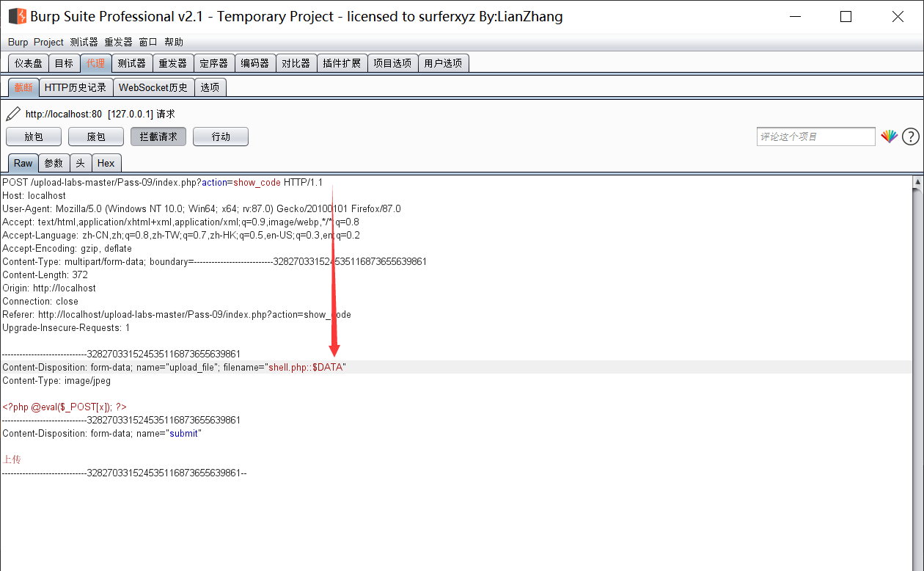Click the 上传 body value text

point(12,459)
